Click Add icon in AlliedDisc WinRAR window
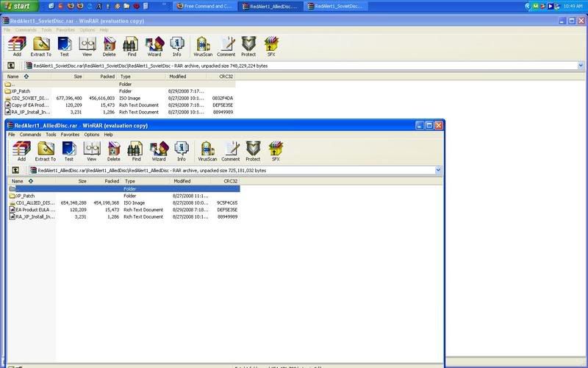Viewport: 588px width, 368px height. [21, 152]
